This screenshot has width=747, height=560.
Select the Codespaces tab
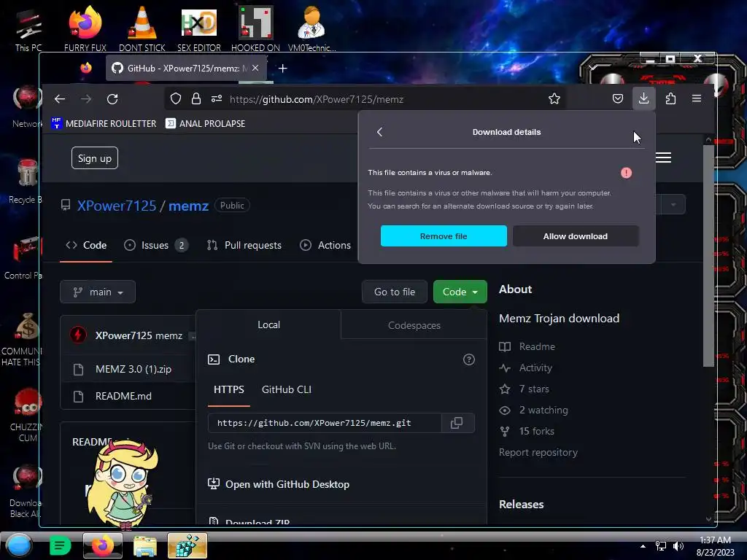[414, 325]
